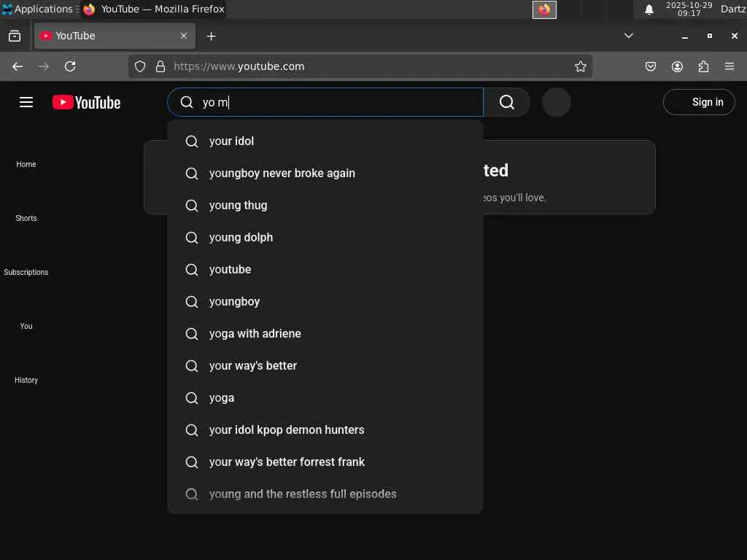Open the YouTube hamburger guide menu
This screenshot has height=560, width=747.
26,102
